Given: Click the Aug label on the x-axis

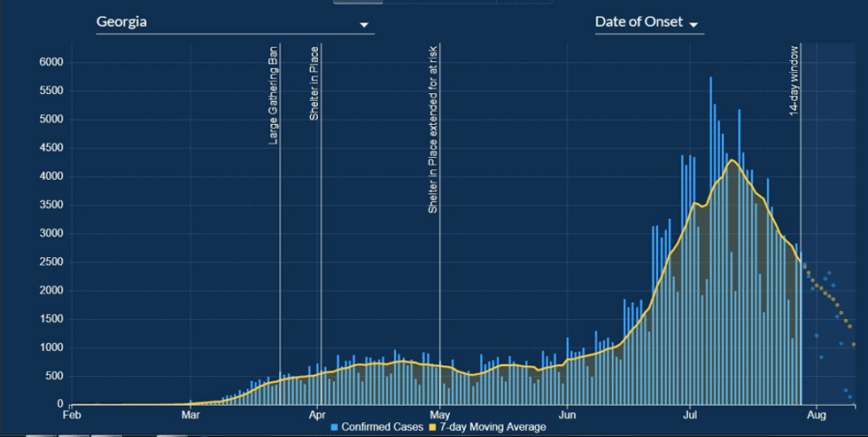Looking at the screenshot, I should click(818, 414).
